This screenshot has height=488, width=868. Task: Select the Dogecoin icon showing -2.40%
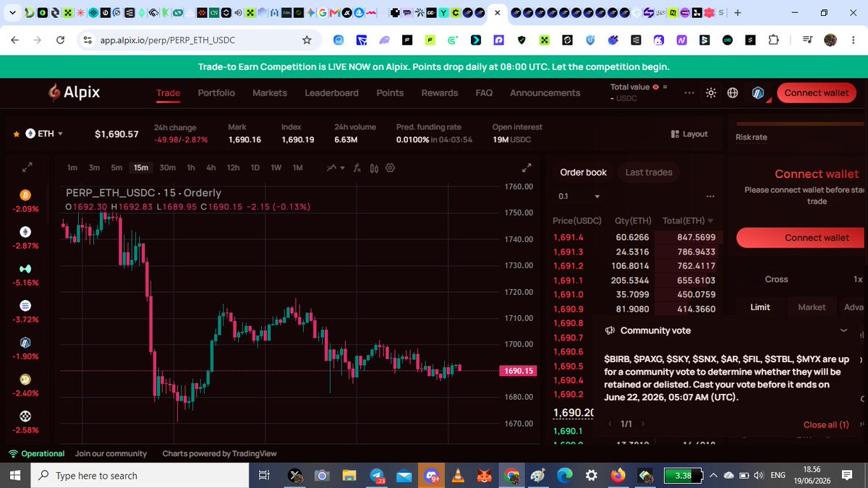point(25,380)
